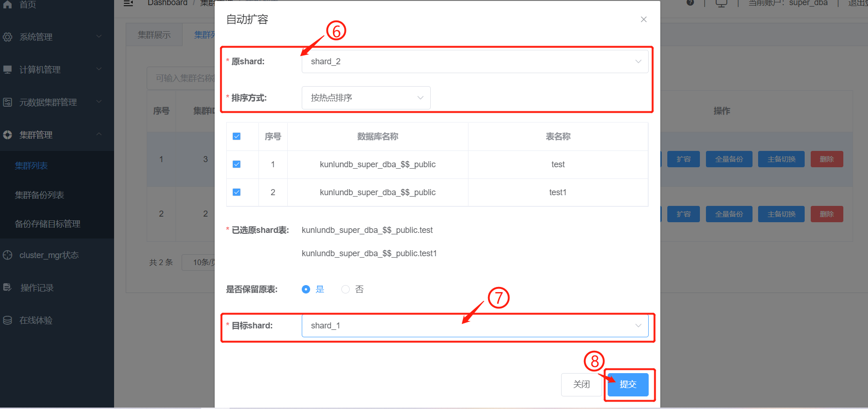Click the System Management gear icon
Image resolution: width=868 pixels, height=409 pixels.
[x=7, y=37]
